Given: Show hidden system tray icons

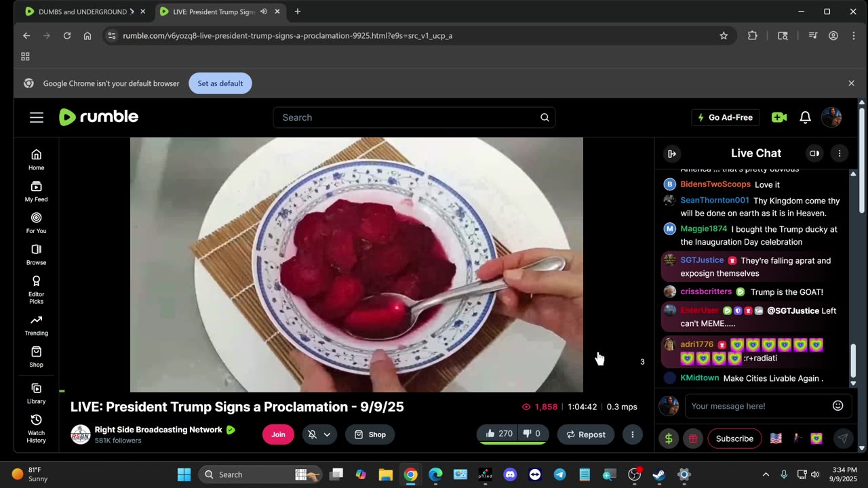Looking at the screenshot, I should [766, 474].
